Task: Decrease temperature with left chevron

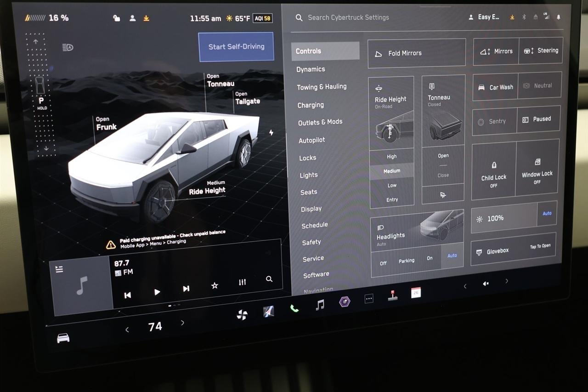Action: click(x=127, y=330)
